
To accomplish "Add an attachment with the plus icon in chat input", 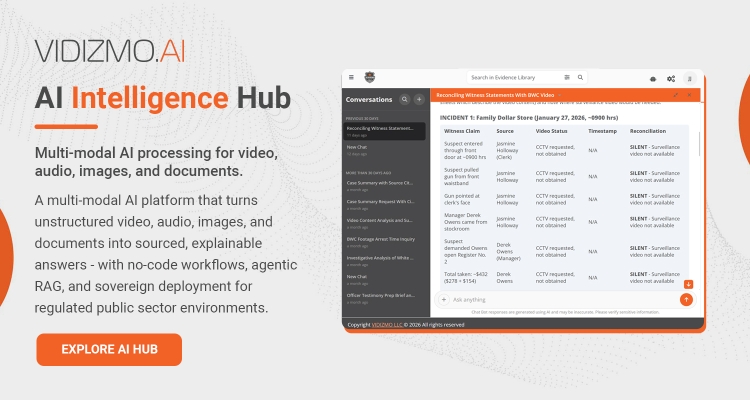I will click(x=443, y=300).
